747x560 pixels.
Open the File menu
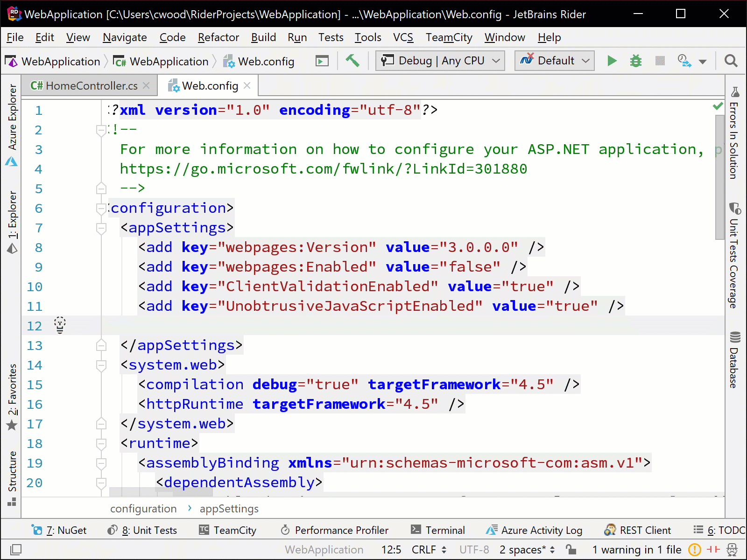[15, 37]
